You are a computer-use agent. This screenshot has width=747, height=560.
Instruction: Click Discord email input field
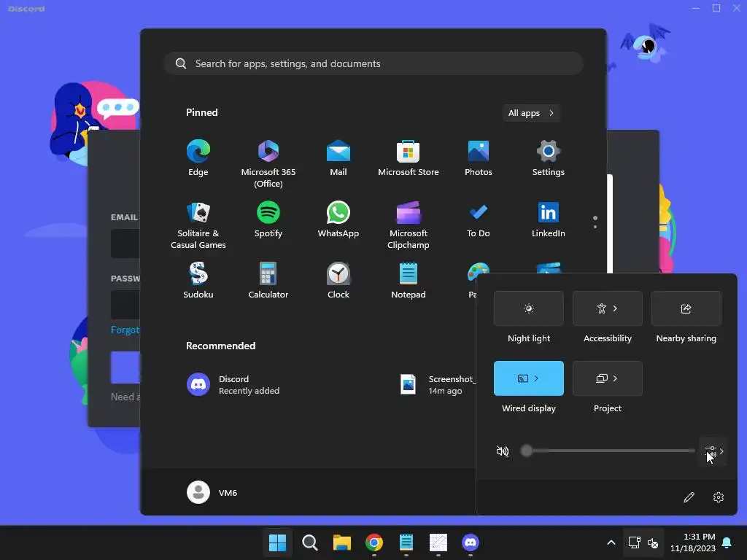click(125, 244)
